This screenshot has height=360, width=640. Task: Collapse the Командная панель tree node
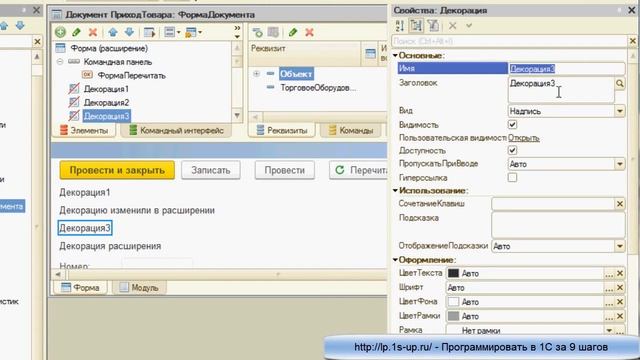tap(60, 62)
